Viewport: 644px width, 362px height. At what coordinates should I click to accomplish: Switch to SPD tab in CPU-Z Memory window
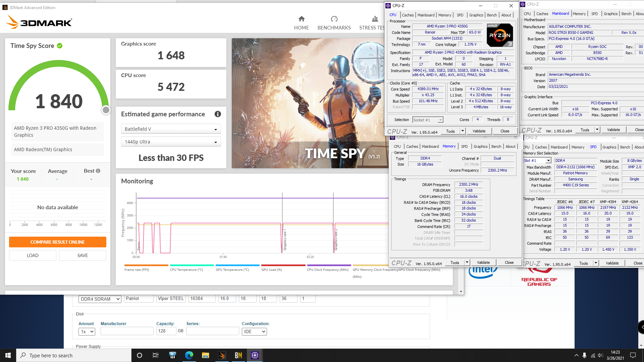[x=464, y=146]
